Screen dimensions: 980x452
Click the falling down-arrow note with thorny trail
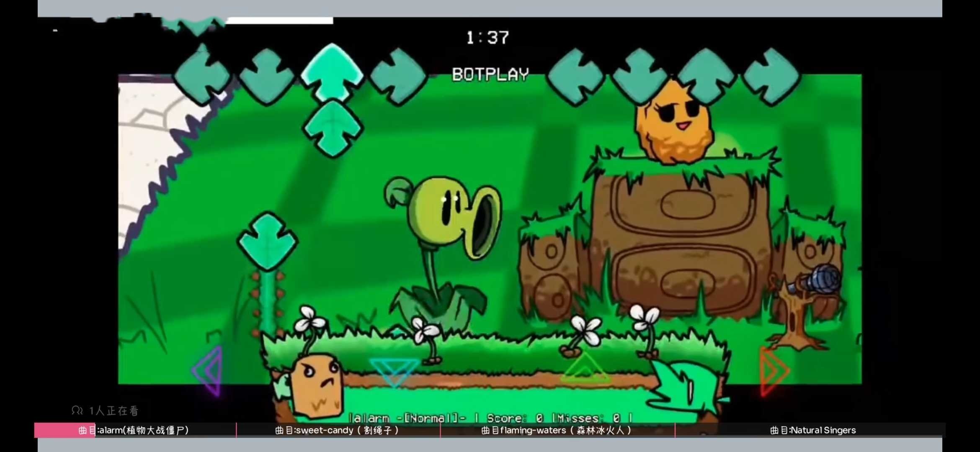click(x=268, y=241)
